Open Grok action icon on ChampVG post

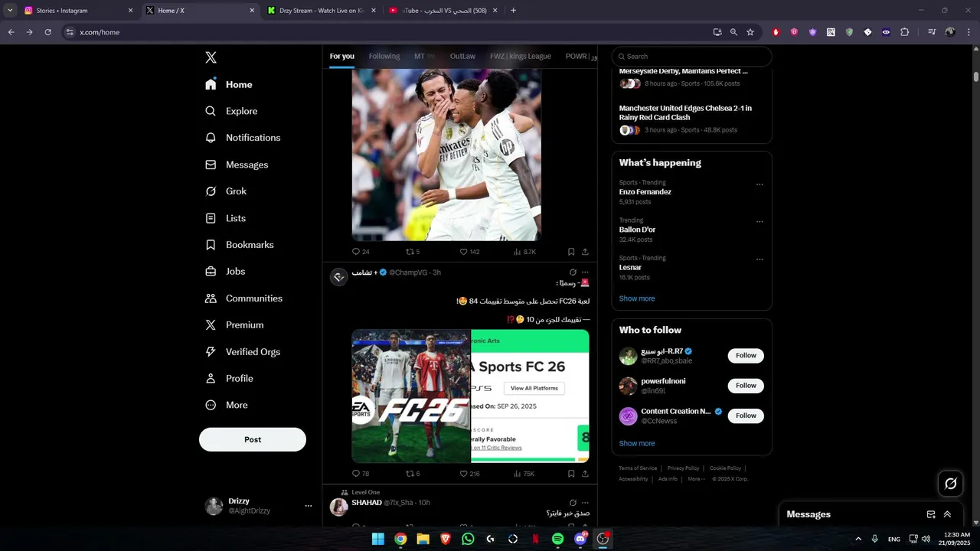(573, 272)
